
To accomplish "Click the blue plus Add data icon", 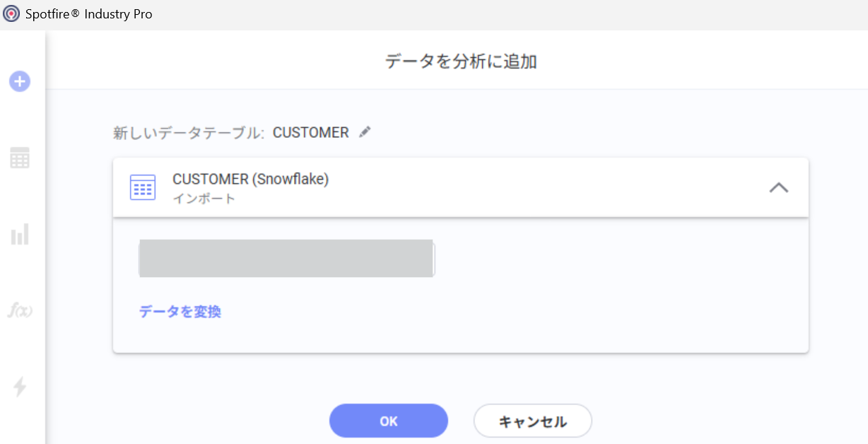I will 20,81.
